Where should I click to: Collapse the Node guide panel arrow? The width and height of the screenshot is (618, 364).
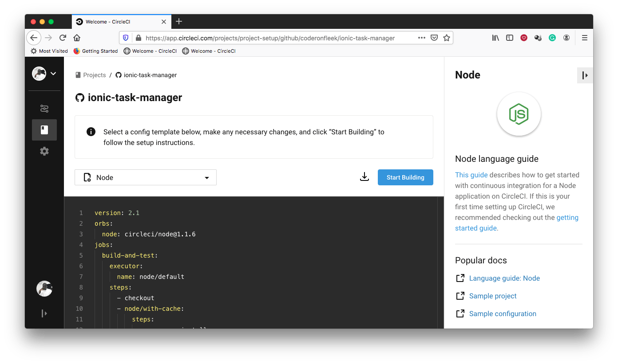coord(585,75)
